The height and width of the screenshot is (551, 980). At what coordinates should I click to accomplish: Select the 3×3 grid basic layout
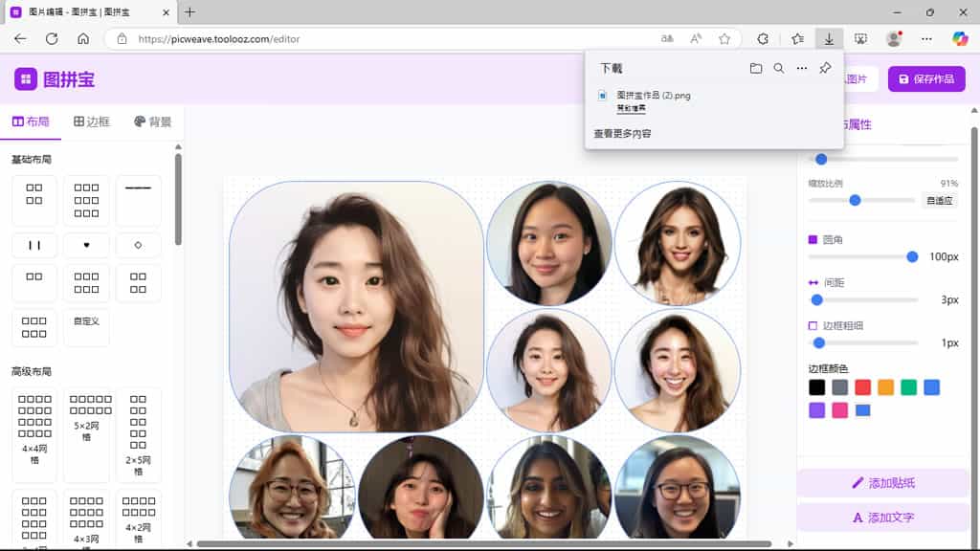click(x=86, y=200)
